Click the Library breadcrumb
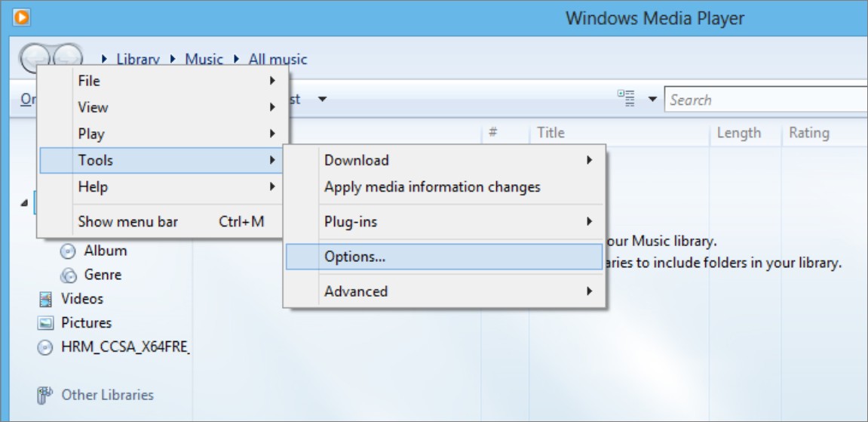The image size is (868, 422). 138,59
